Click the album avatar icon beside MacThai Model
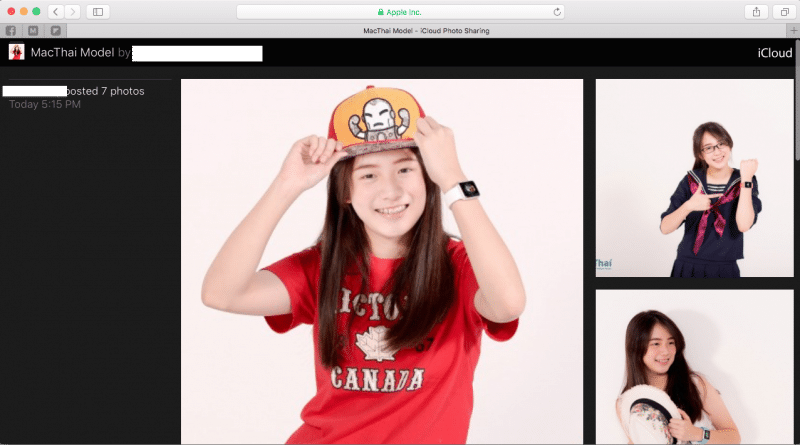This screenshot has width=800, height=445. pos(16,52)
